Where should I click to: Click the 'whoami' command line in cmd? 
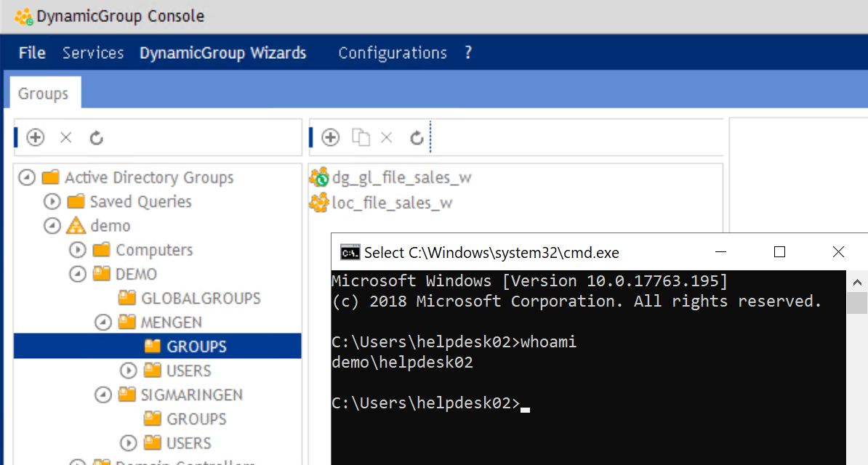[x=454, y=342]
